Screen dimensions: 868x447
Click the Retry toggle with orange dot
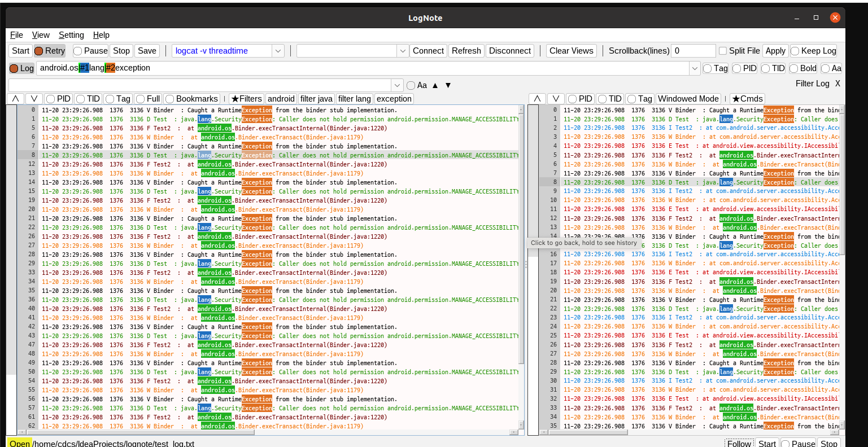click(50, 51)
